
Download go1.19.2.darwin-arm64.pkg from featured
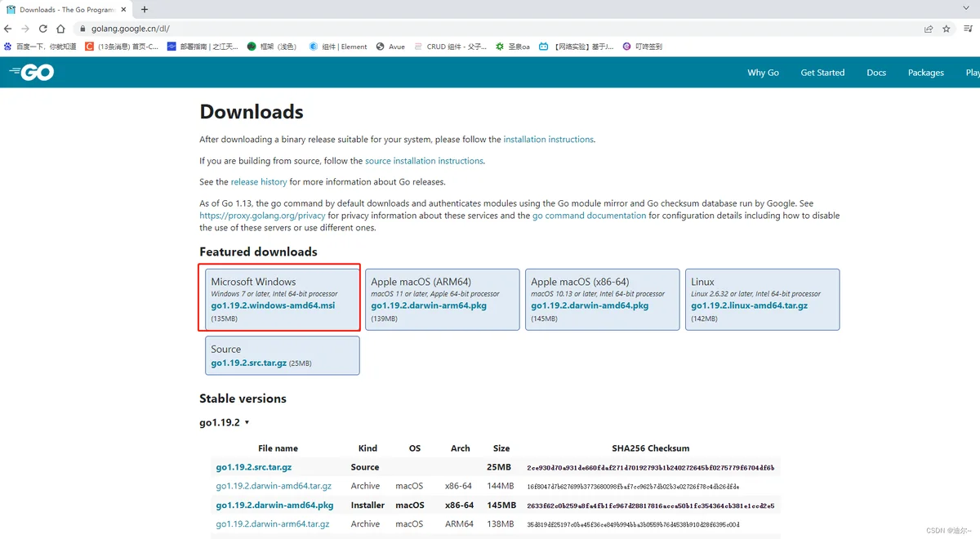tap(429, 305)
